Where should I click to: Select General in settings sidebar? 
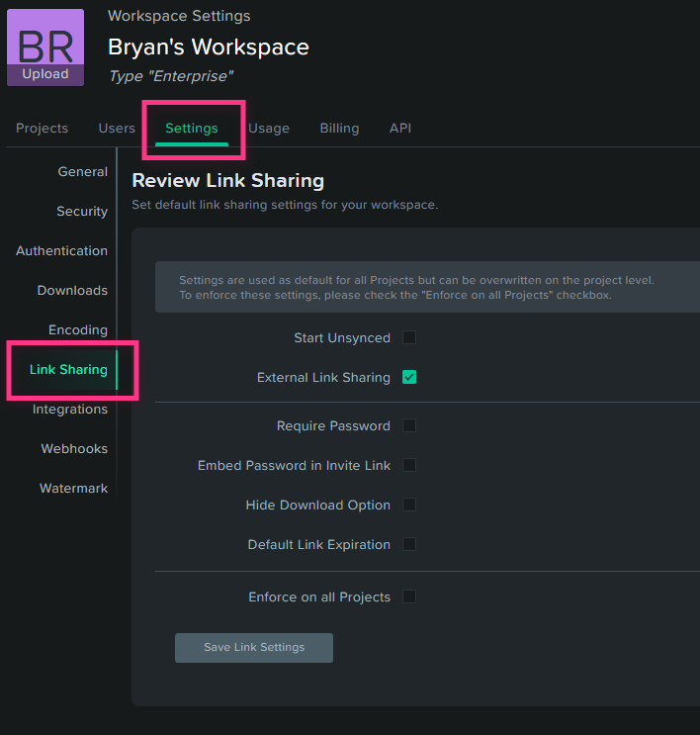pos(82,172)
